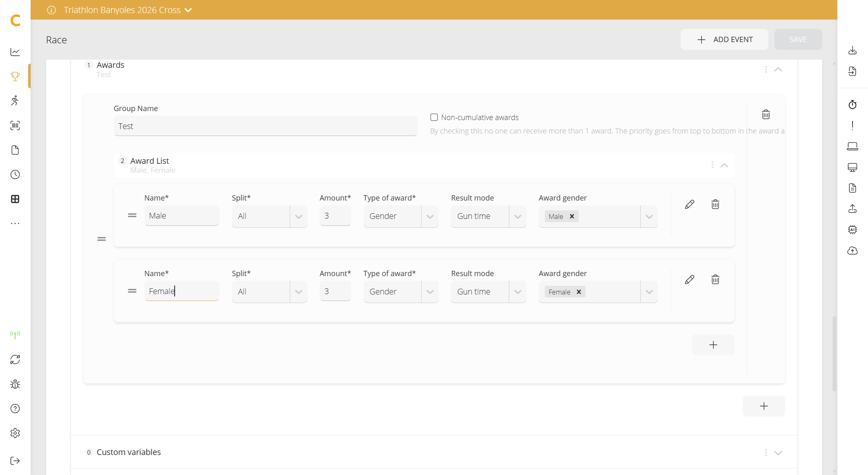Viewport: 868px width, 475px height.
Task: Click the logout icon at sidebar bottom
Action: click(15, 461)
